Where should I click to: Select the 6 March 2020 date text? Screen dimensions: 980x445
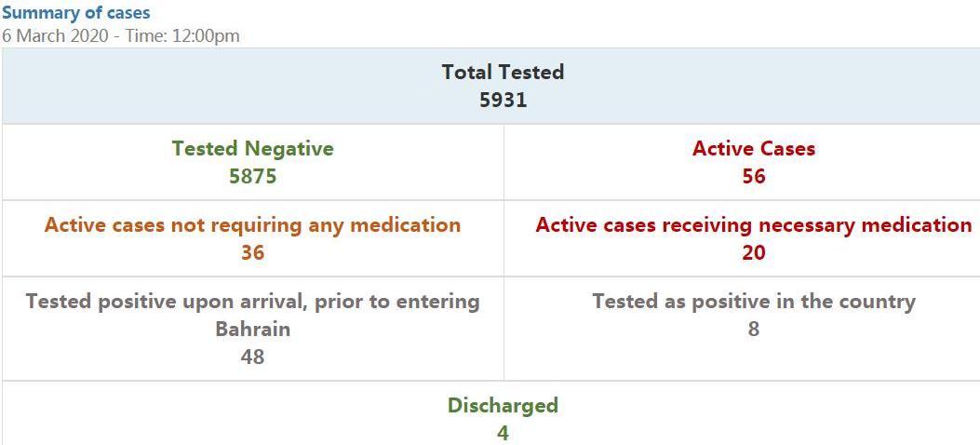[50, 36]
